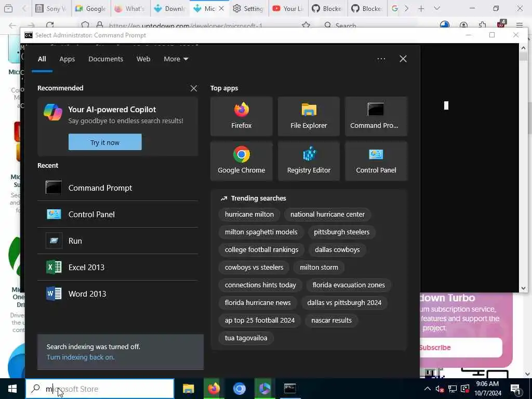Viewport: 532px width, 399px height.
Task: Click the Copilot logo icon
Action: coord(52,112)
